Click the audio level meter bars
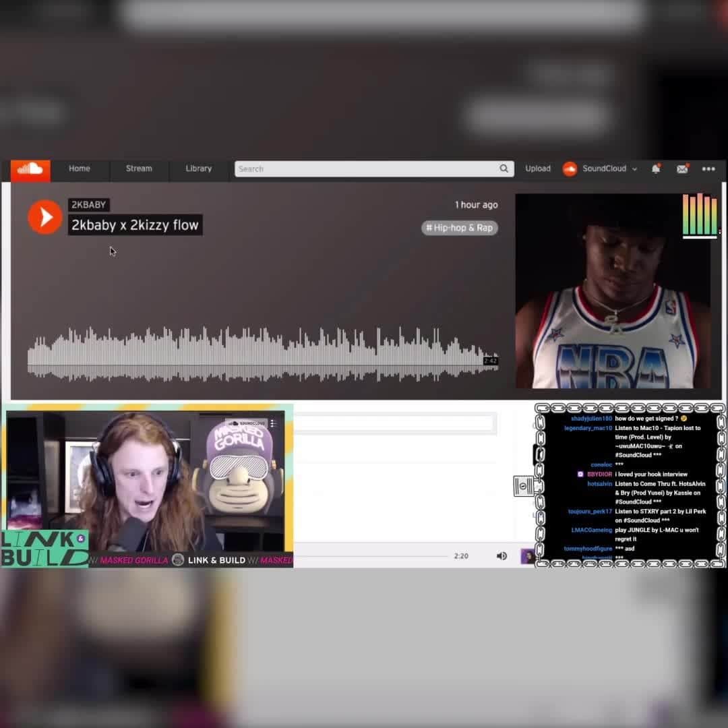Image resolution: width=728 pixels, height=728 pixels. [699, 215]
